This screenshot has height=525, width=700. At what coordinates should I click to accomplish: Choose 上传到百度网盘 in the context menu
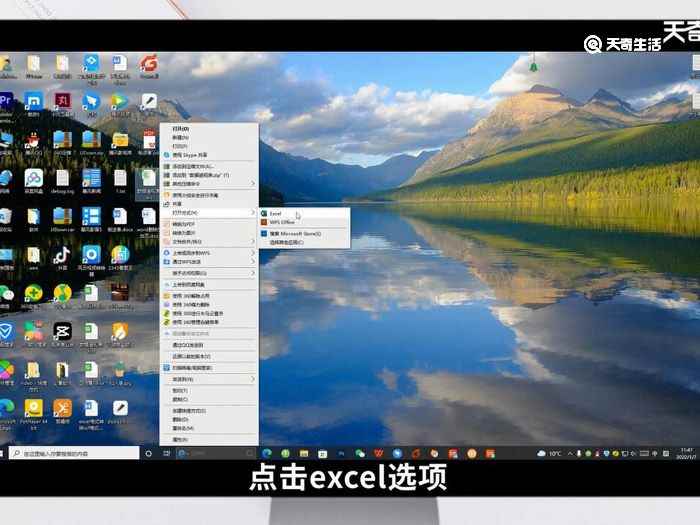click(x=195, y=253)
